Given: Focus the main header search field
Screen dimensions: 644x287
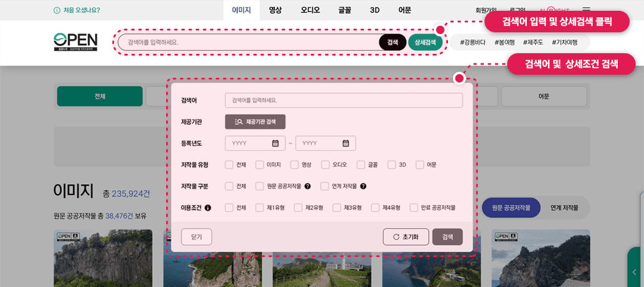Looking at the screenshot, I should (249, 42).
